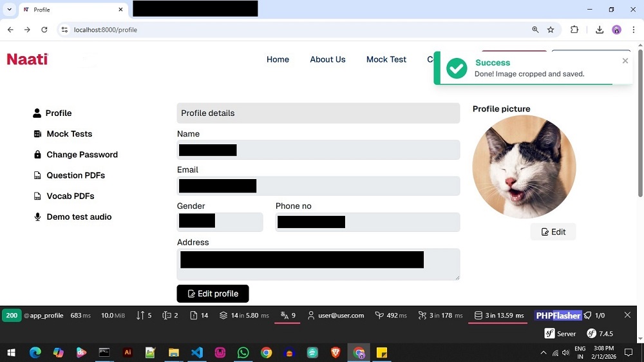Open browser downloads

(x=600, y=30)
